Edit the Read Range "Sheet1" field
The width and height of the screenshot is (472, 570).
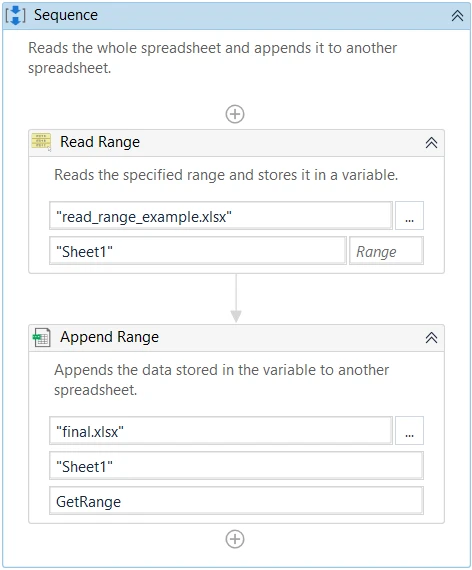[198, 250]
